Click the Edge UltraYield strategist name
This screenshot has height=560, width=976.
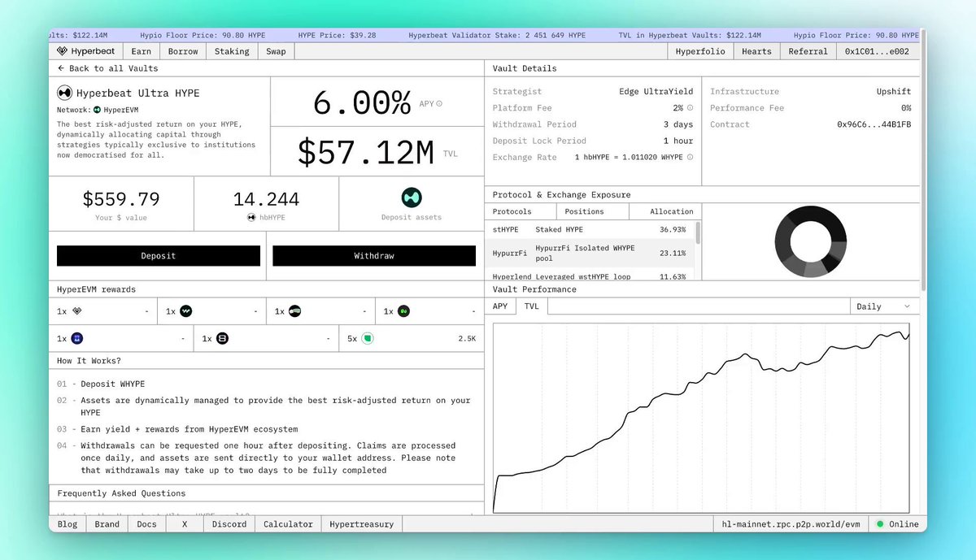tap(656, 92)
